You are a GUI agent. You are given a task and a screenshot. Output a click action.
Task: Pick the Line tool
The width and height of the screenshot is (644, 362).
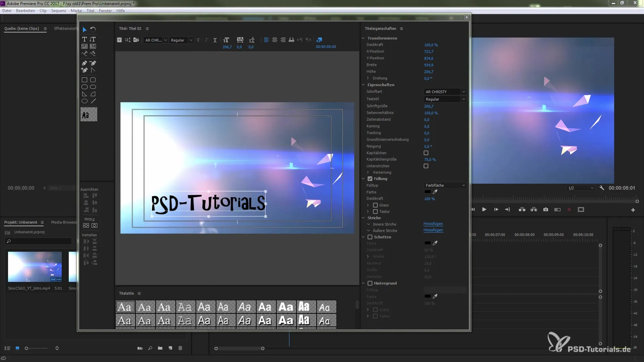(x=93, y=101)
